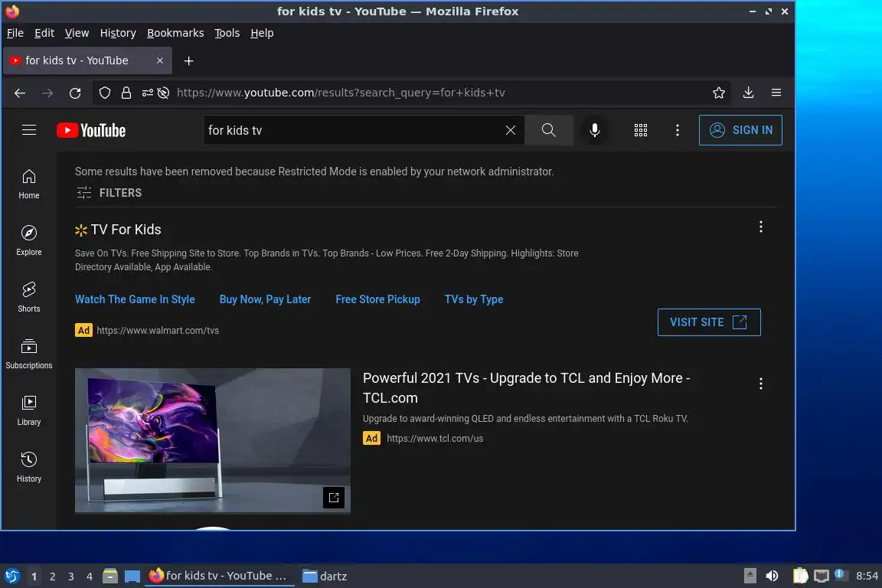Open 'Watch The Game In Style' link
882x588 pixels.
(x=135, y=299)
